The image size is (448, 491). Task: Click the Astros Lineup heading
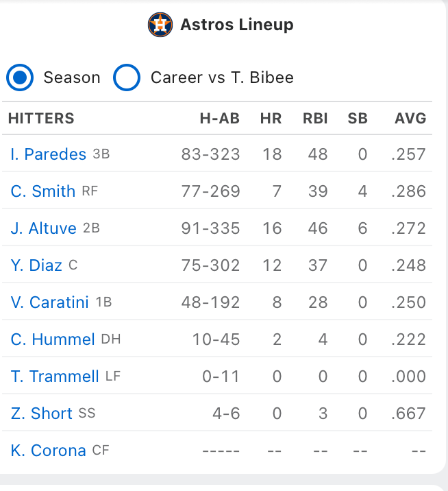point(237,25)
